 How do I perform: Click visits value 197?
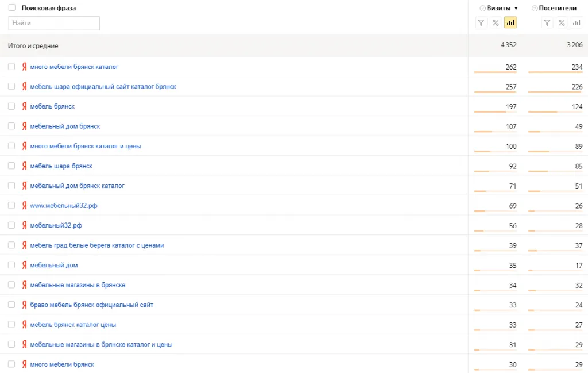(510, 107)
